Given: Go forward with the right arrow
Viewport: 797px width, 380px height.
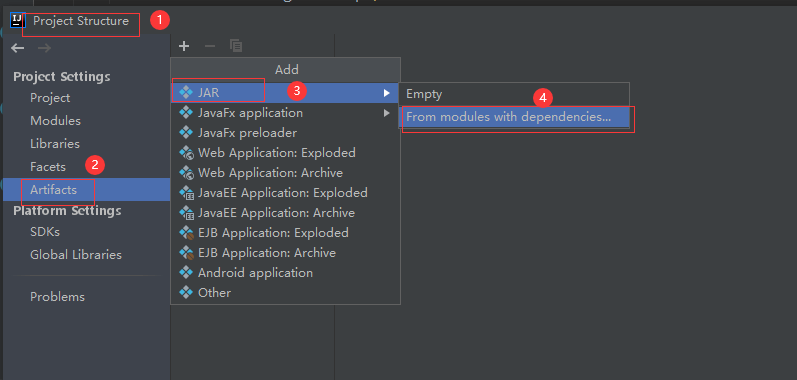Looking at the screenshot, I should 44,48.
